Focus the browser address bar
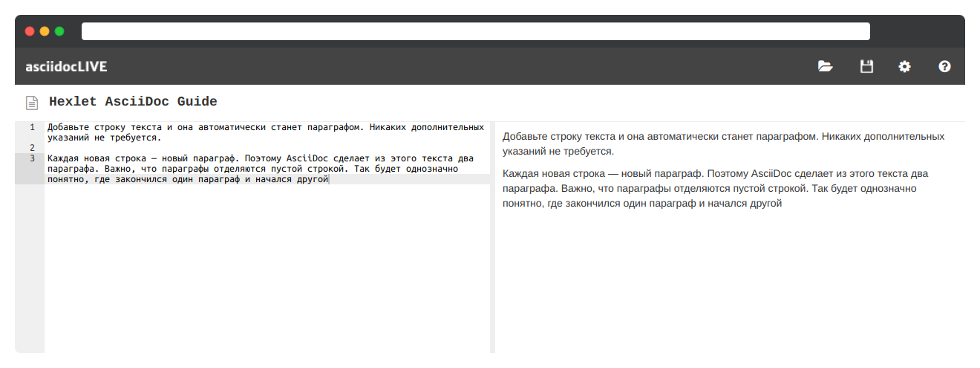The height and width of the screenshot is (368, 980). click(475, 31)
